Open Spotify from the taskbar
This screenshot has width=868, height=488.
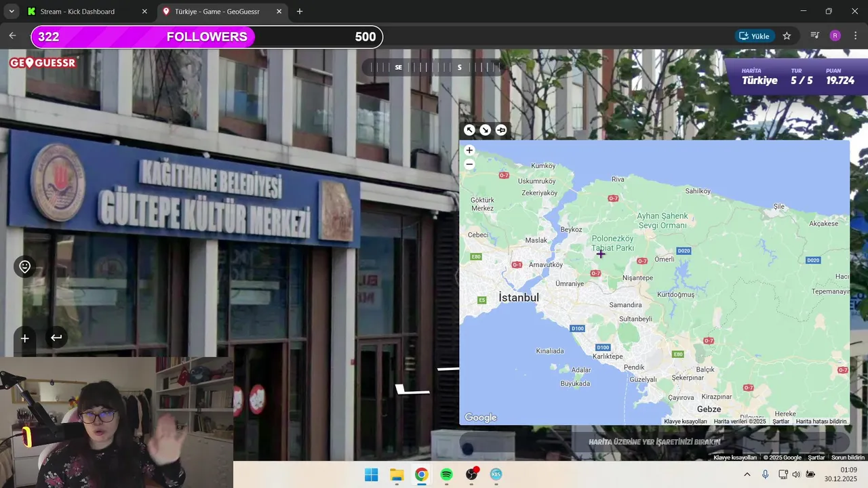coord(446,474)
